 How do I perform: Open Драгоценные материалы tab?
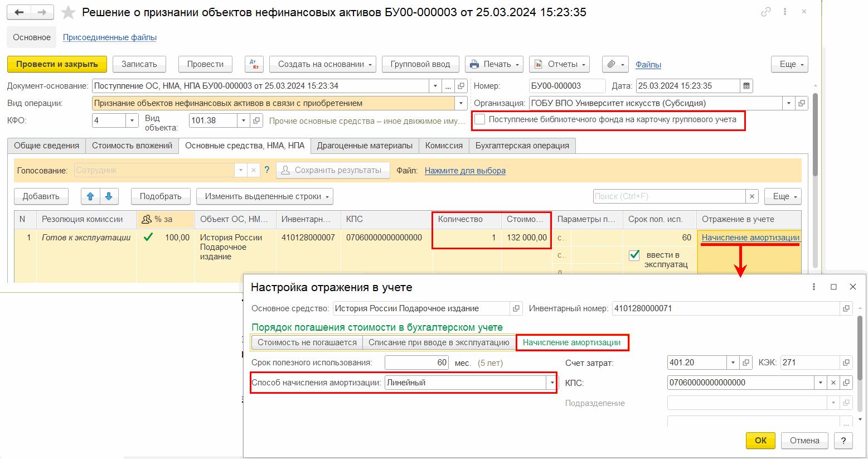tap(365, 146)
